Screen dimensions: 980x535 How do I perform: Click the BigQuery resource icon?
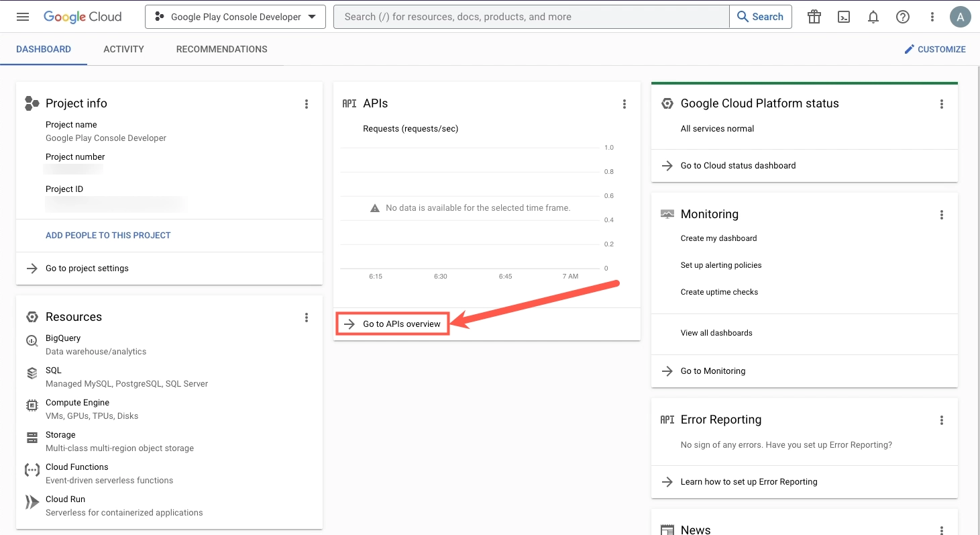coord(32,341)
